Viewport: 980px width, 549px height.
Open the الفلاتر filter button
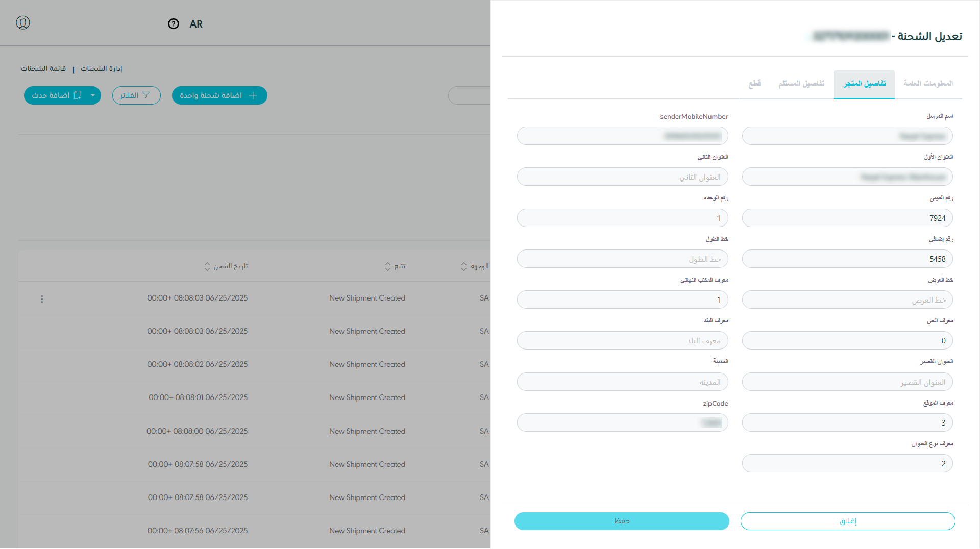(136, 95)
